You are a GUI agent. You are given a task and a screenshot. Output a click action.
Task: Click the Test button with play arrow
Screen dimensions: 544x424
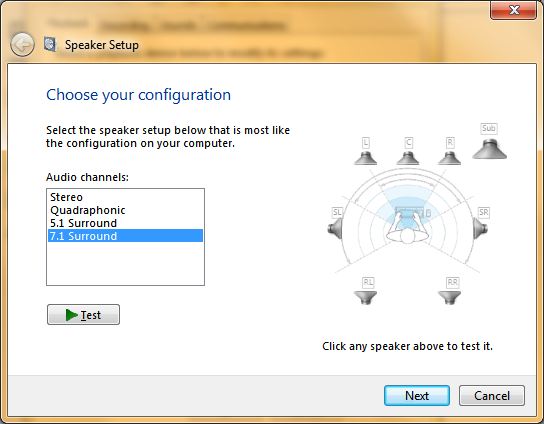tap(83, 315)
